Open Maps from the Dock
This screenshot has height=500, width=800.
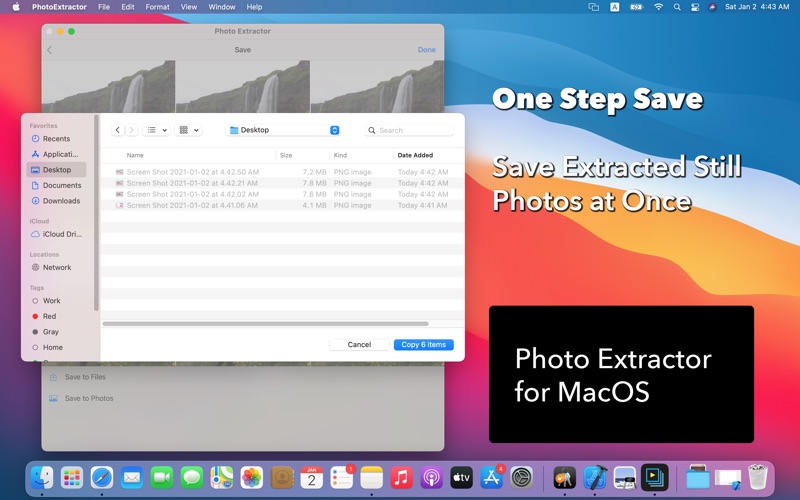[x=222, y=478]
